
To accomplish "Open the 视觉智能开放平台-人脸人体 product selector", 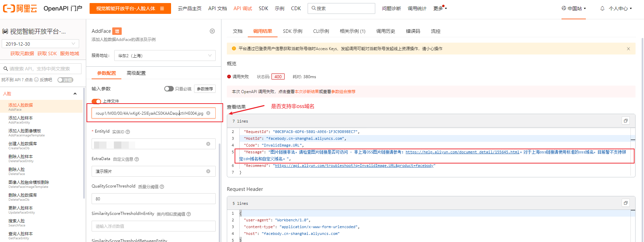I will tap(130, 8).
